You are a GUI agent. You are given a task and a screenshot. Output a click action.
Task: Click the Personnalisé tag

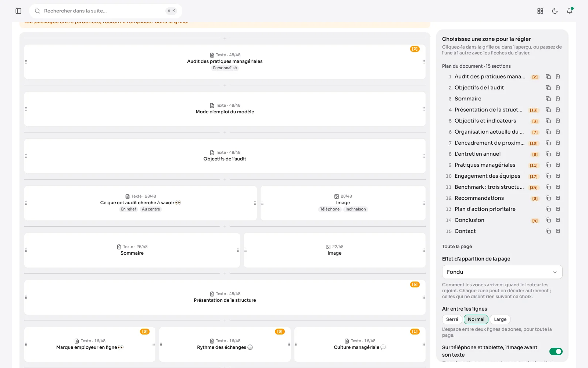225,68
